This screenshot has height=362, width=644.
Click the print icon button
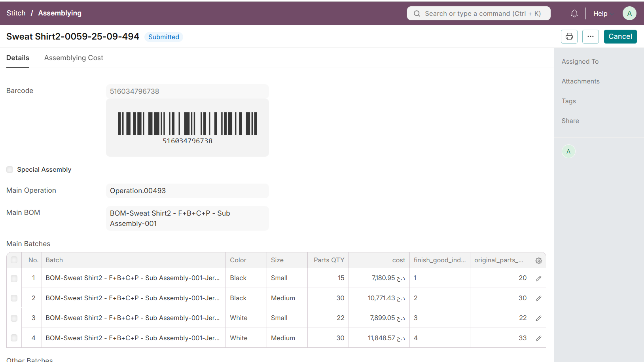click(x=569, y=36)
